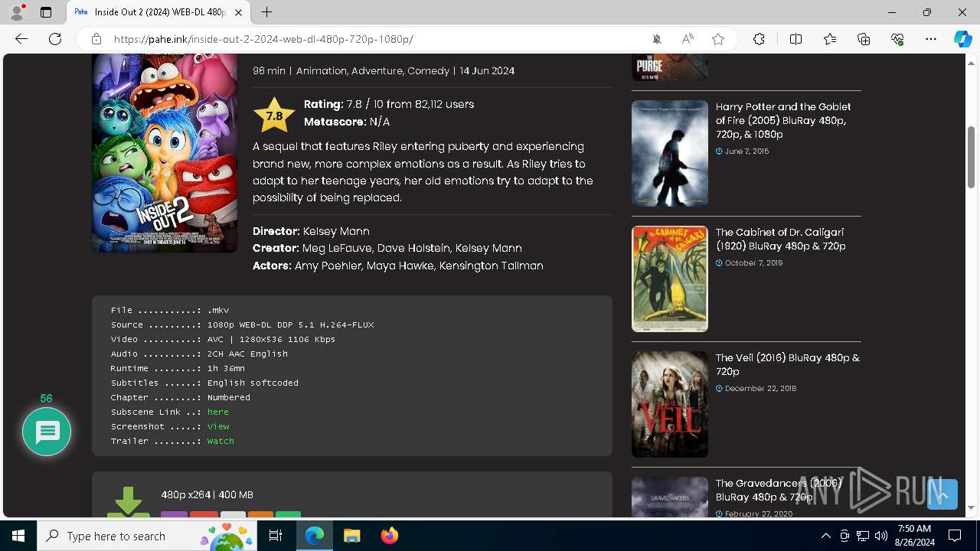Refresh the current page

pos(55,39)
